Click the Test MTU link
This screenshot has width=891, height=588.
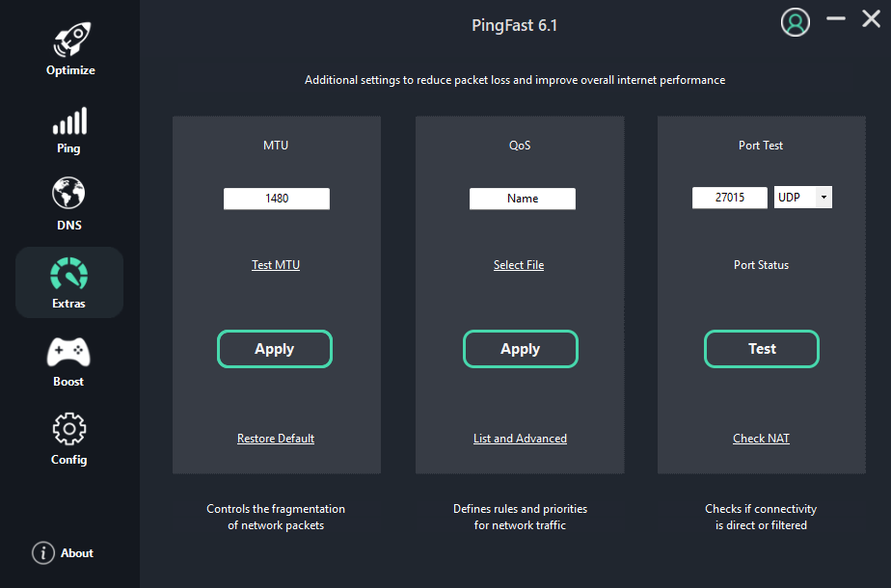[276, 265]
